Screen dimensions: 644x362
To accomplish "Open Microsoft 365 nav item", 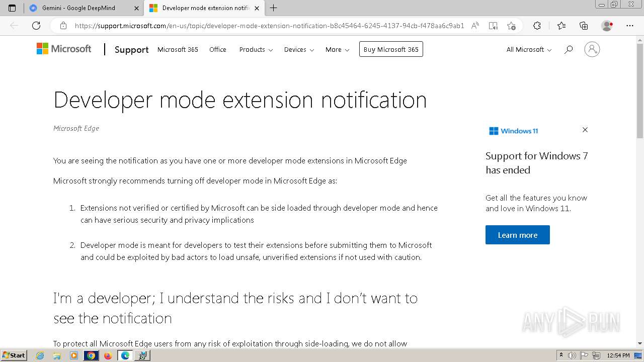I will click(x=178, y=49).
